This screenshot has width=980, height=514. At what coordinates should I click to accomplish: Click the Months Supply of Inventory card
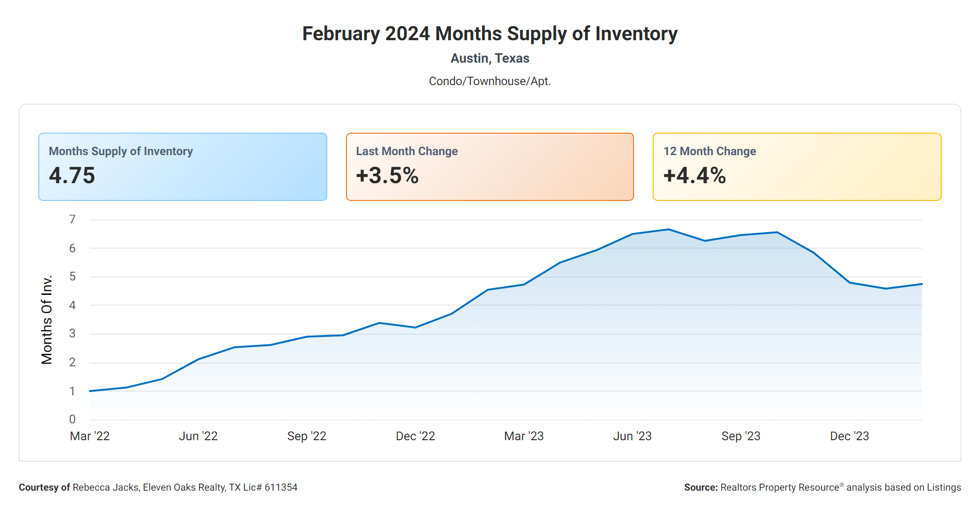click(182, 167)
